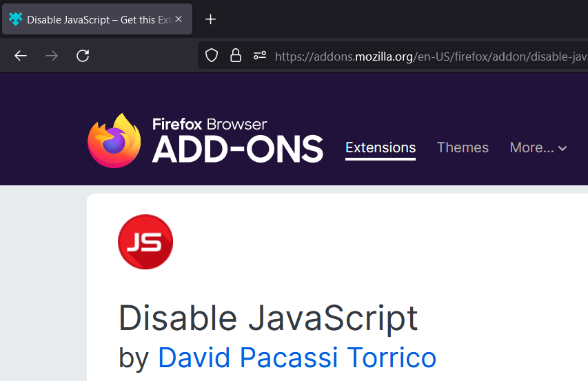588x381 pixels.
Task: Go to the Extensions section
Action: tap(381, 147)
